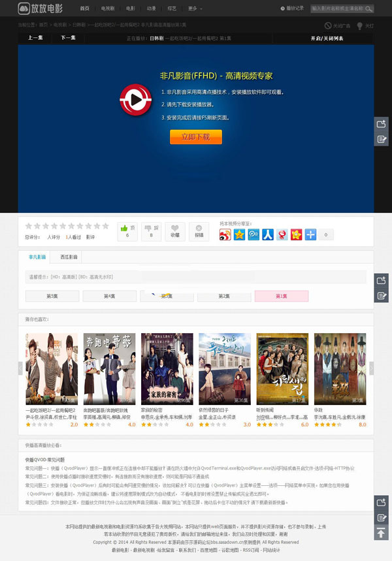Image resolution: width=392 pixels, height=561 pixels.
Task: Click the 家族的秘密 title text below poster
Action: coord(152,410)
